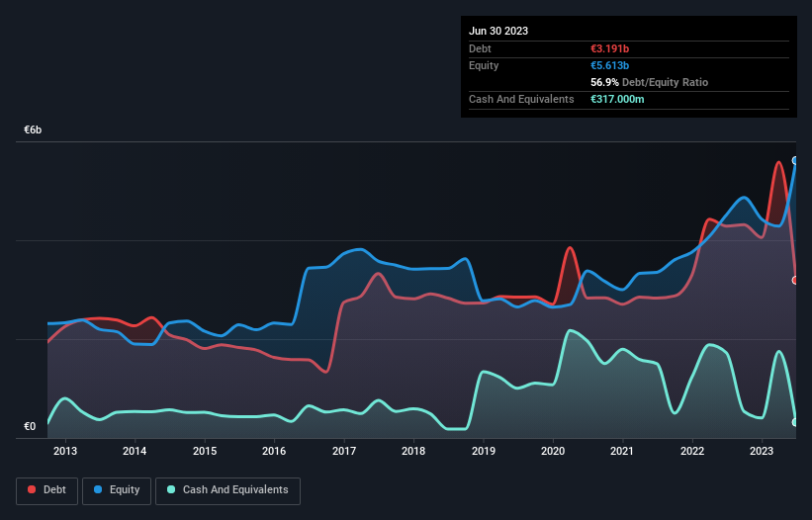
Task: Click the red Debt legend dot
Action: click(x=32, y=489)
